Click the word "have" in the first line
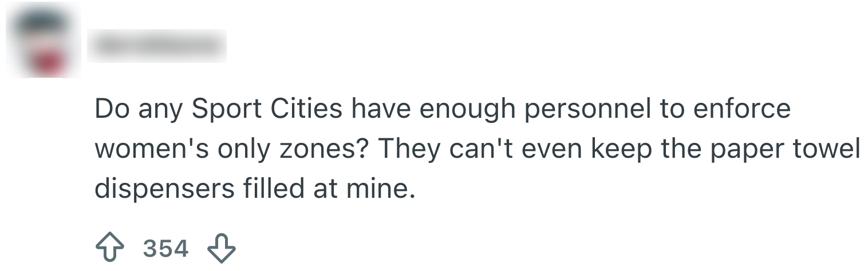The width and height of the screenshot is (868, 271). click(381, 109)
